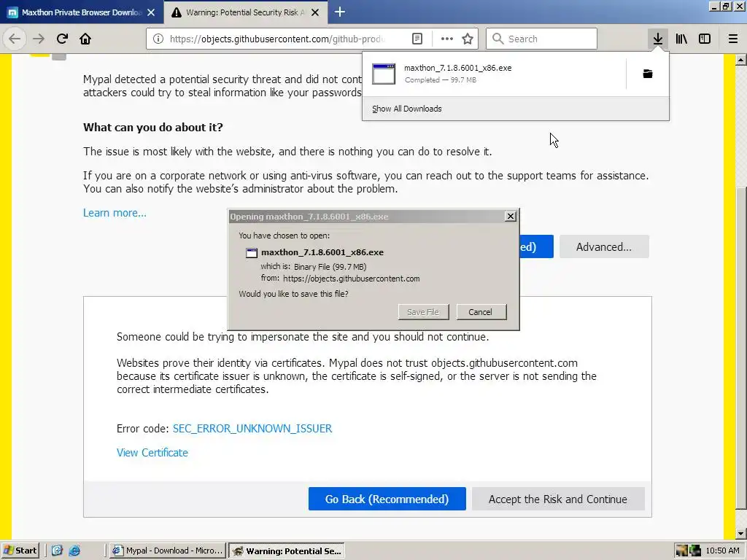Close the Warning: Potential Security Risk tab
This screenshot has width=747, height=560.
coord(315,12)
